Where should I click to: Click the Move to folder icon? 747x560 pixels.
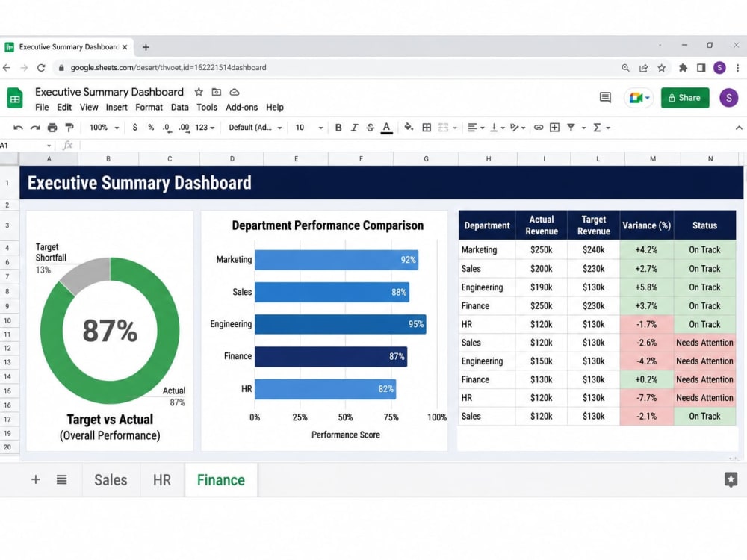pos(217,92)
